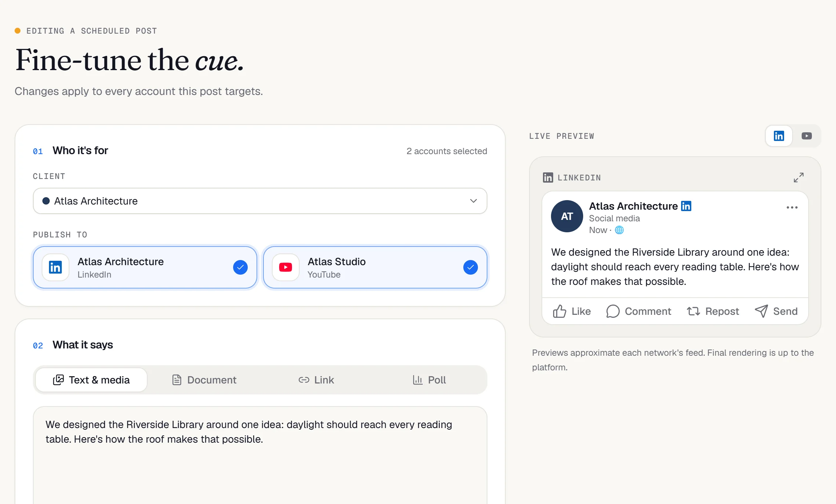Click the 'What it says' heading
This screenshot has height=504, width=836.
tap(83, 345)
